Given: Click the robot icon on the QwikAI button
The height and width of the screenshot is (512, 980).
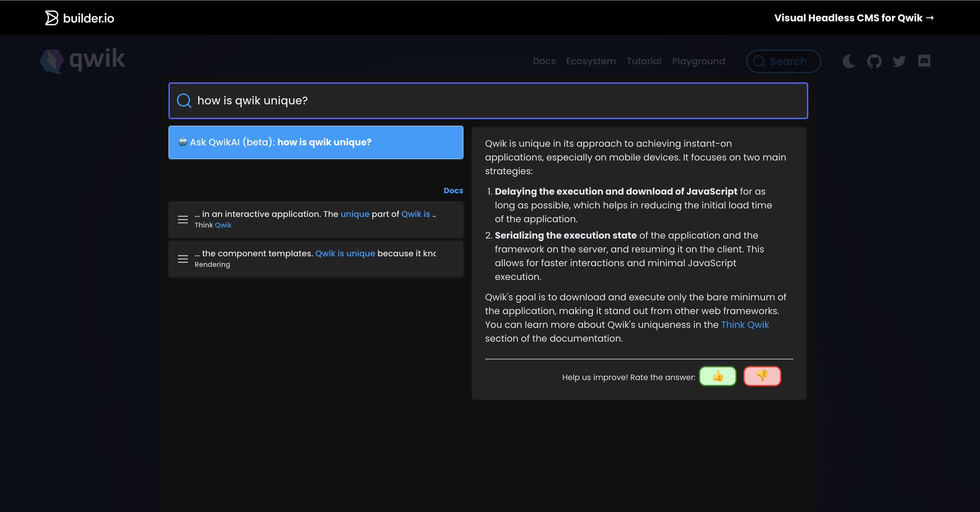Looking at the screenshot, I should coord(181,142).
